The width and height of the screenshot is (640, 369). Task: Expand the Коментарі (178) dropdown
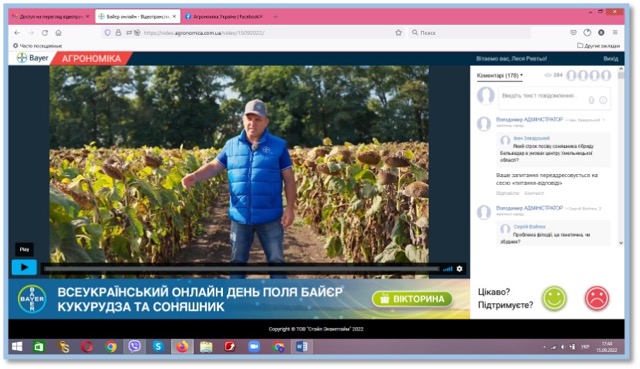[x=500, y=76]
